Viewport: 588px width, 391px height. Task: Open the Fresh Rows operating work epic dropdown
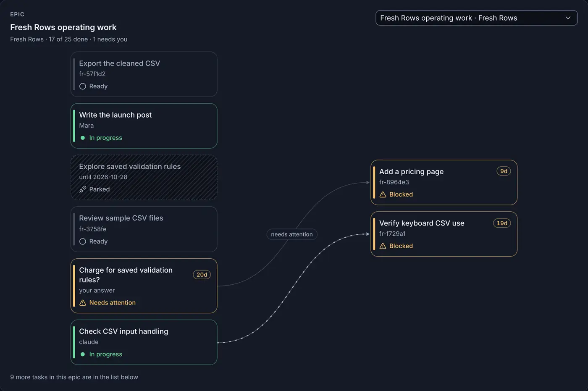click(x=476, y=18)
